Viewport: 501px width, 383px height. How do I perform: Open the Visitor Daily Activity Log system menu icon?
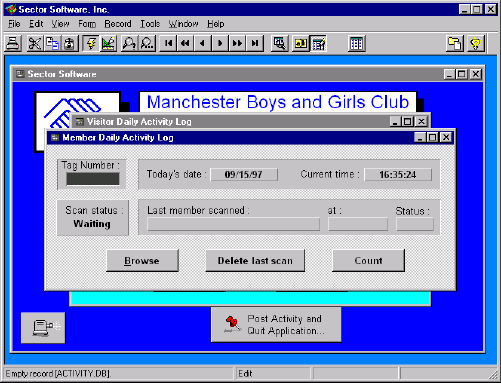(80, 122)
